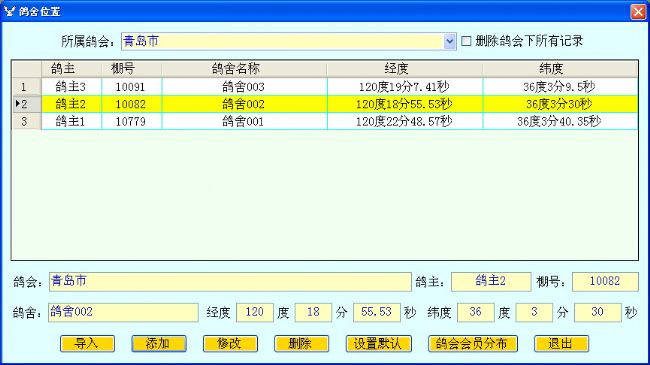
Task: Click the 修改 button
Action: click(230, 343)
